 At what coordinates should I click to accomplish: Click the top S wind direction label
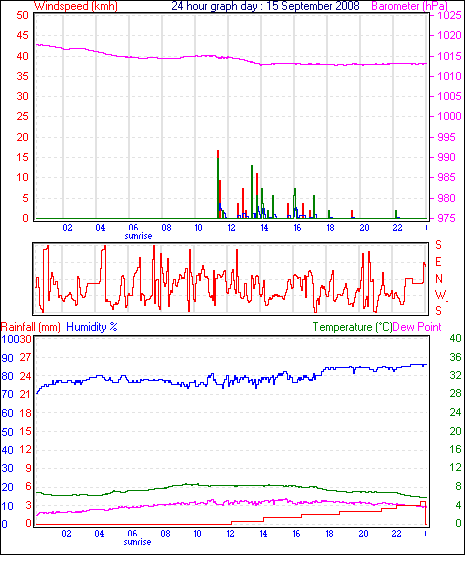coord(438,245)
